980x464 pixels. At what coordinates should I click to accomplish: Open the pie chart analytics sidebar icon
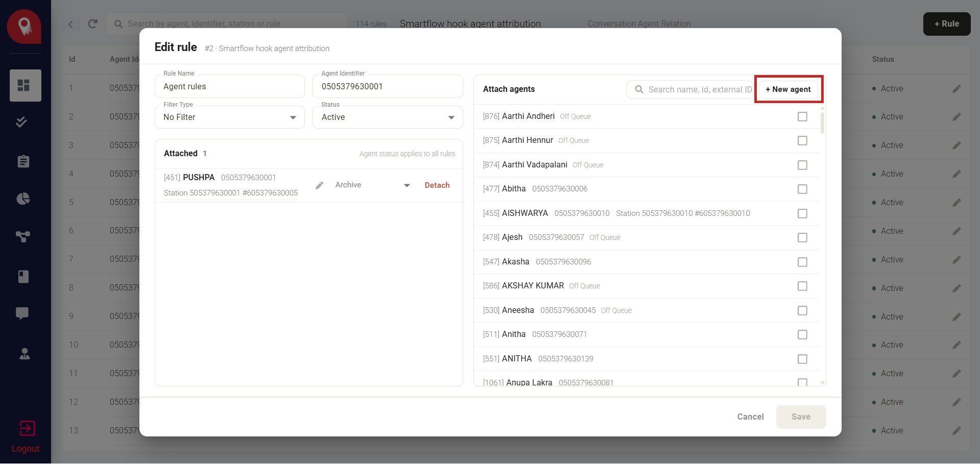[23, 199]
